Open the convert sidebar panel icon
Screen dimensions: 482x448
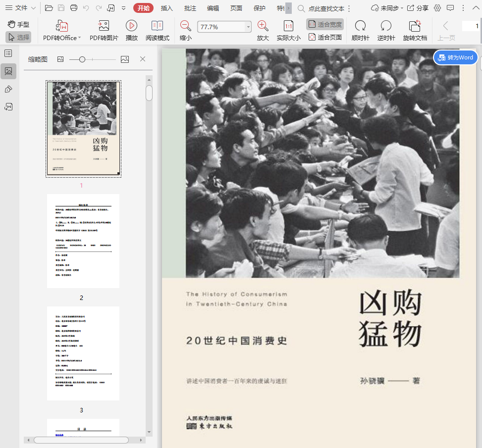(8, 107)
